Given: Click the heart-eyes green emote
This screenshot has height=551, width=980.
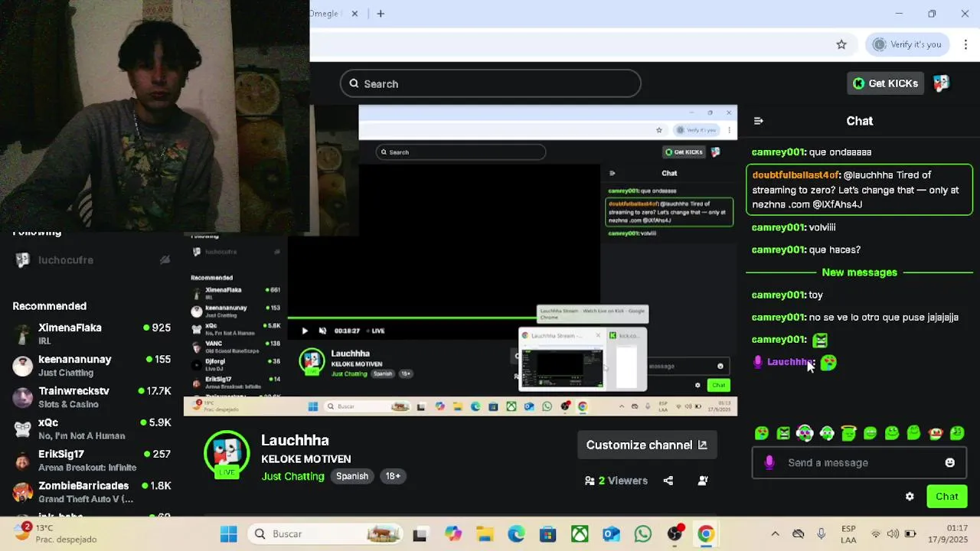Looking at the screenshot, I should pos(761,433).
